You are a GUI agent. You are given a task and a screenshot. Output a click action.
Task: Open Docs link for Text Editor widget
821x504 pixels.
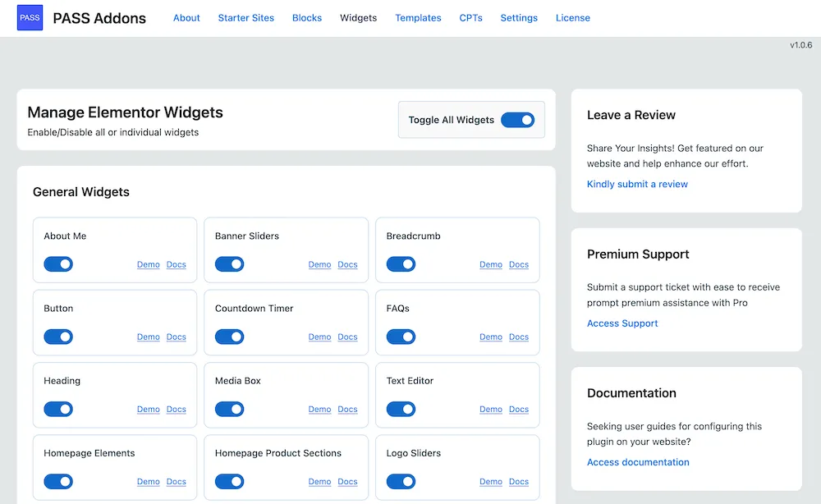tap(519, 410)
